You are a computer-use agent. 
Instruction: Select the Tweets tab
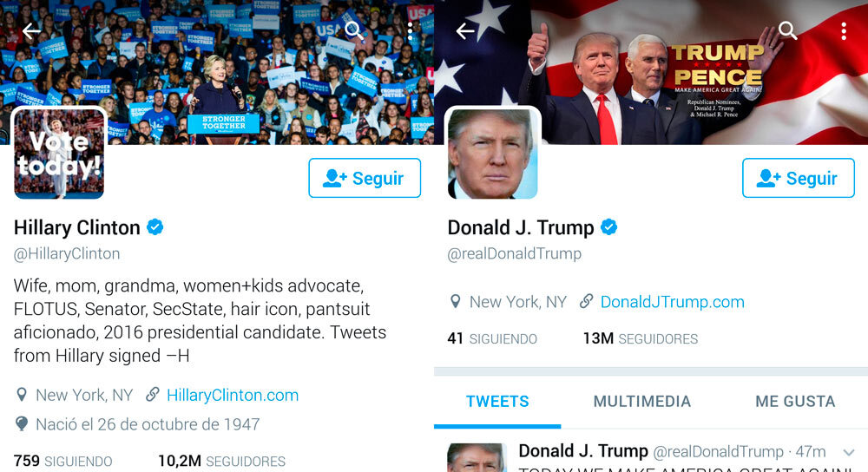click(497, 401)
